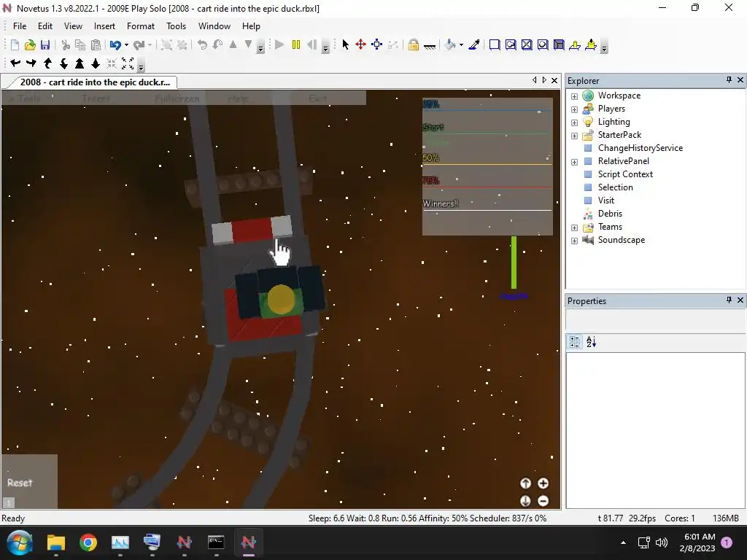This screenshot has height=560, width=747.
Task: Click the zoom extents icon
Action: click(128, 63)
